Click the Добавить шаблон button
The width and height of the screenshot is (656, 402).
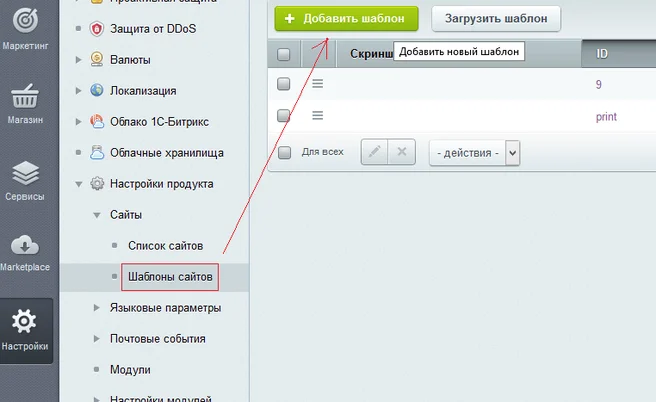pos(346,18)
